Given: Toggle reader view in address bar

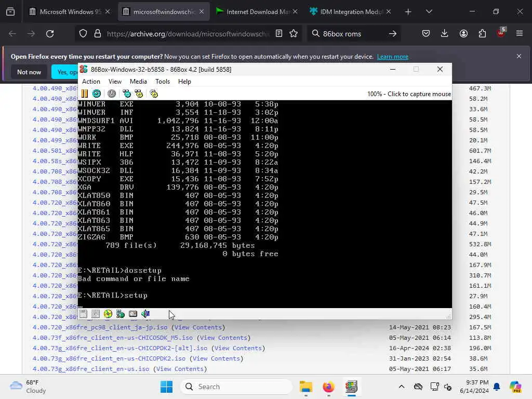Looking at the screenshot, I should pyautogui.click(x=279, y=34).
